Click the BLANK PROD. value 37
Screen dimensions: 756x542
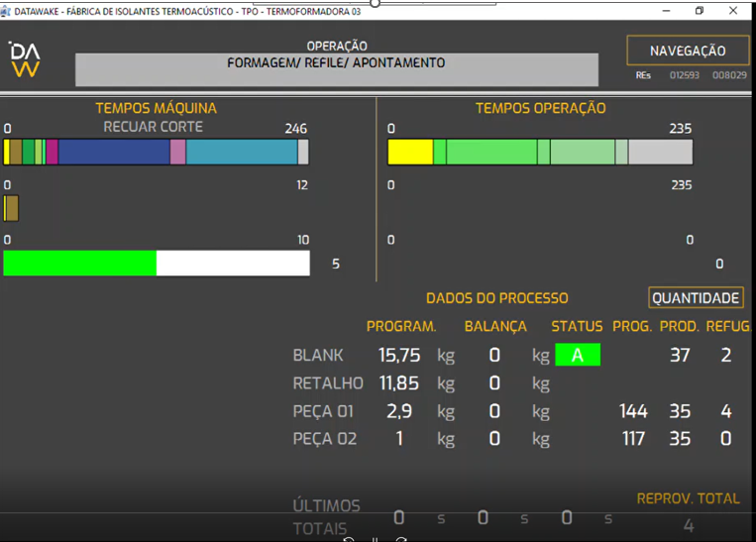[x=680, y=356]
